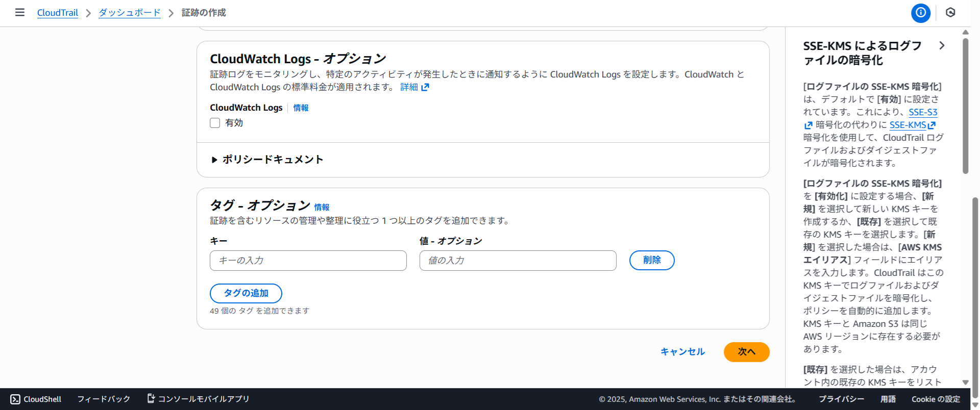Click the help panel scrollbar
This screenshot has width=980, height=410.
(x=965, y=107)
